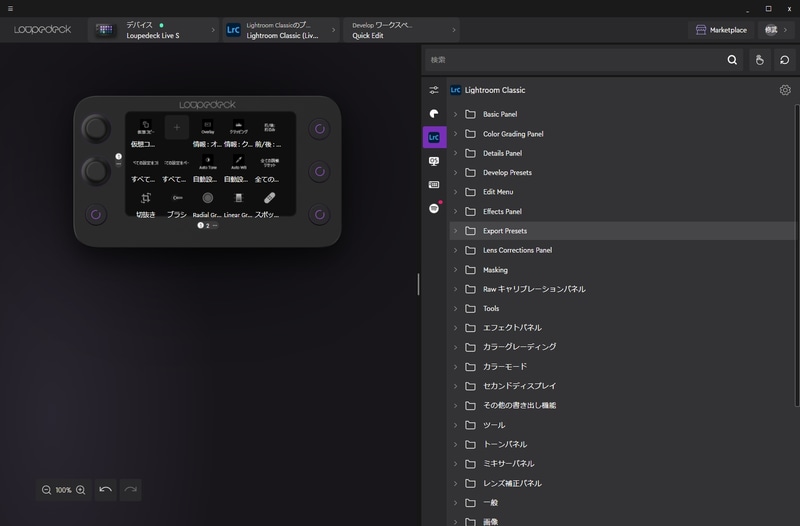Click the refresh icon beside search
Screen dimensions: 800x526
point(785,60)
